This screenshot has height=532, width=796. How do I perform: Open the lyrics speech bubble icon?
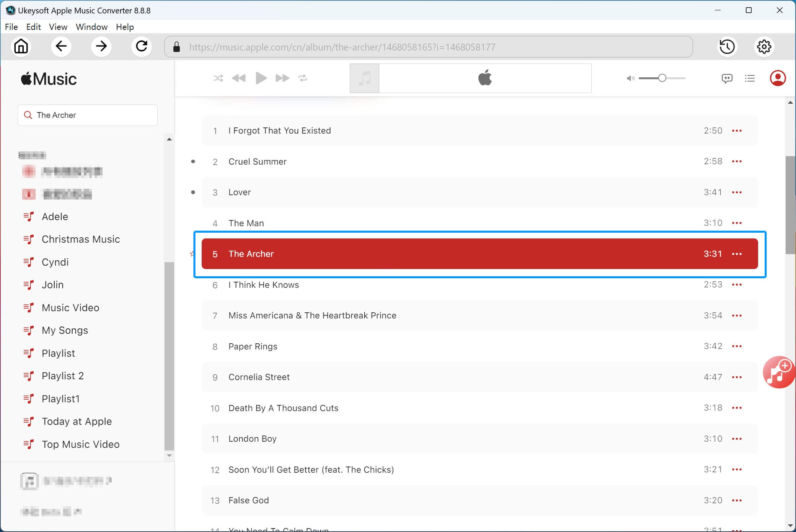click(x=727, y=78)
